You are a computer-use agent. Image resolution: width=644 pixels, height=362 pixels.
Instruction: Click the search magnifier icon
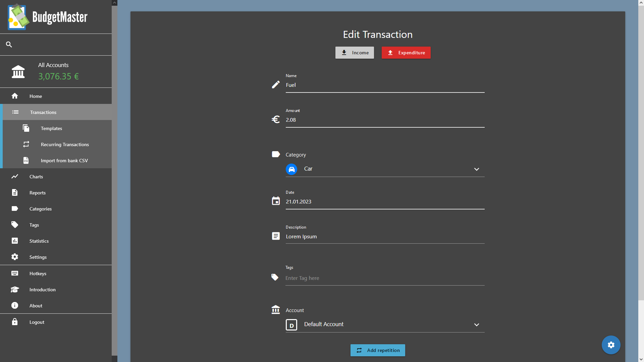click(9, 44)
